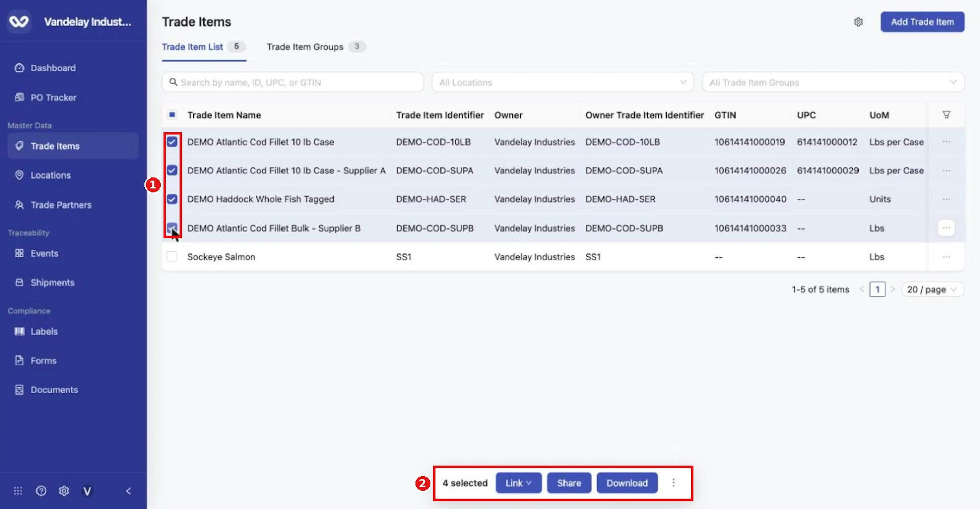This screenshot has height=509, width=980.
Task: Open the Link dropdown button
Action: 518,483
